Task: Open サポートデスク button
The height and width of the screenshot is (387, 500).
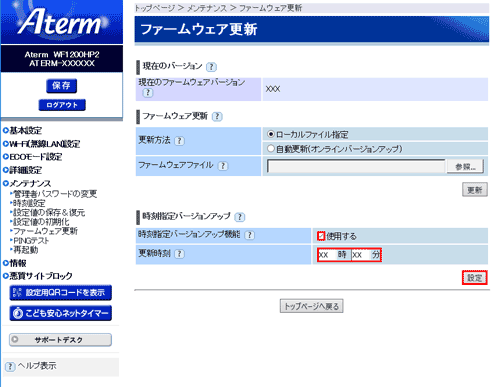Action: (x=60, y=340)
